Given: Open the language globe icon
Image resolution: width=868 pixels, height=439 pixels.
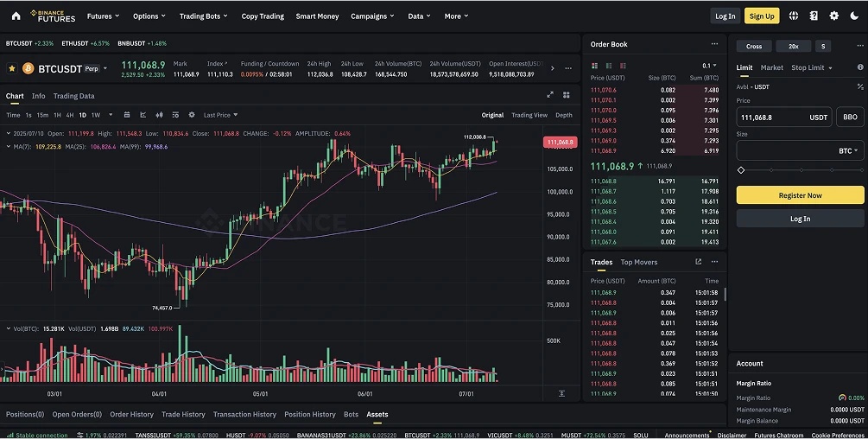Looking at the screenshot, I should [x=793, y=16].
